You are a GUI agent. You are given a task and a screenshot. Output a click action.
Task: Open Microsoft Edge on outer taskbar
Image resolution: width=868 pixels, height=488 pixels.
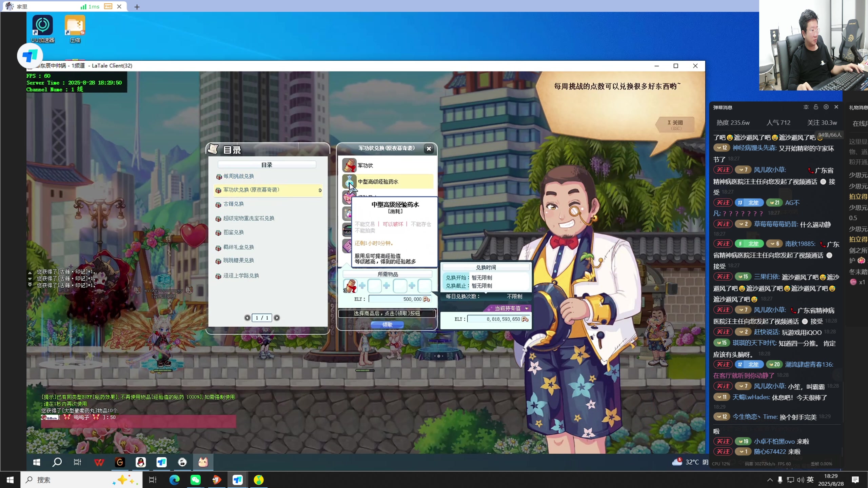click(174, 480)
